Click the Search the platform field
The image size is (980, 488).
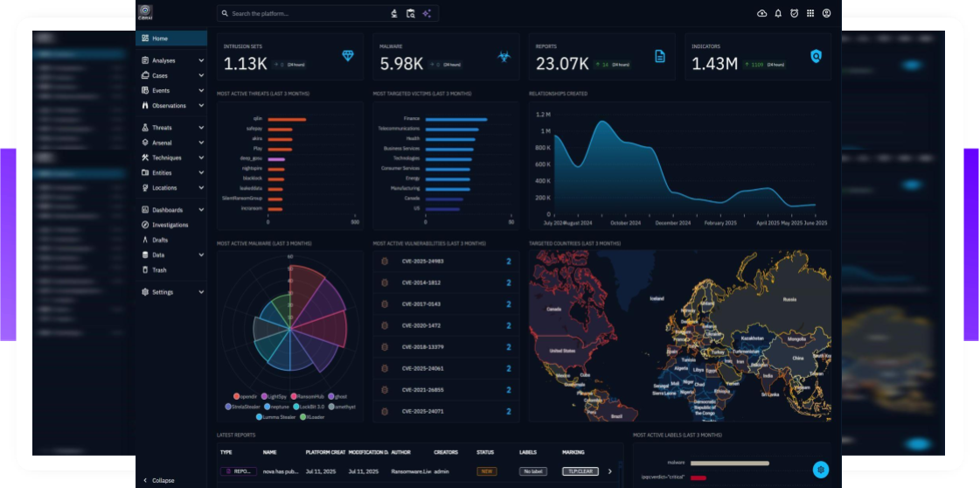[306, 13]
